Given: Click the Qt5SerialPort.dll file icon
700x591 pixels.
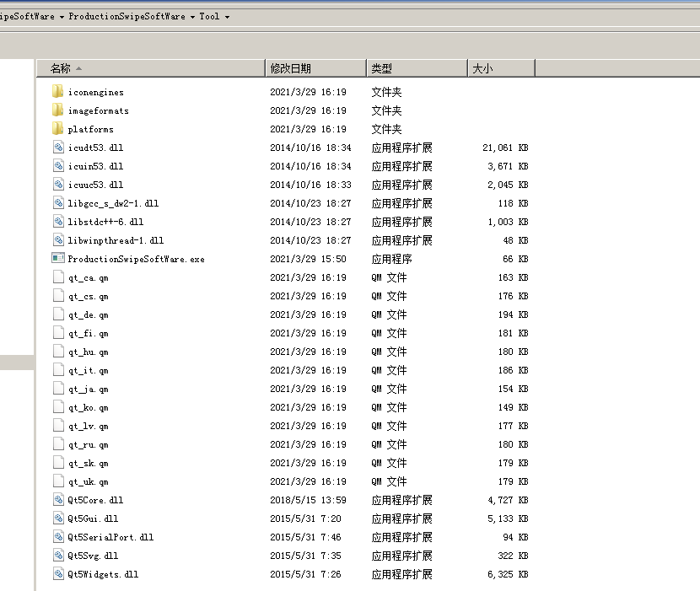Looking at the screenshot, I should [58, 536].
